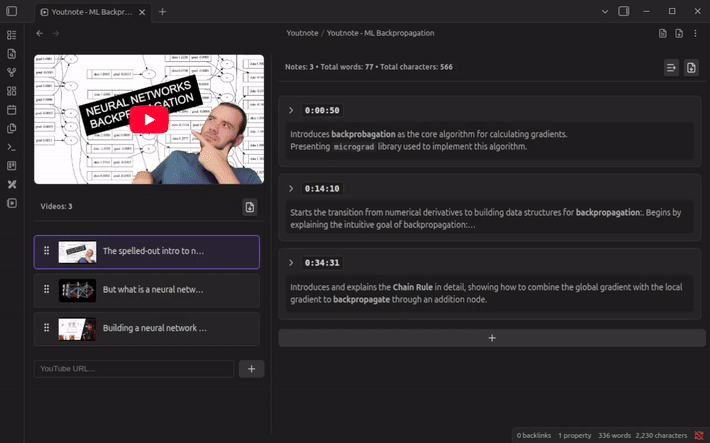Open the command palette terminal icon
The width and height of the screenshot is (710, 443).
click(12, 147)
